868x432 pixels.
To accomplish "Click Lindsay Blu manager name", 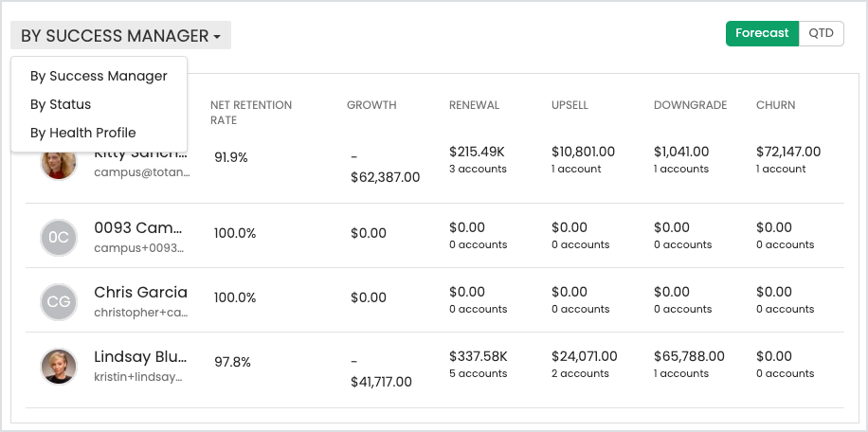I will [x=140, y=357].
